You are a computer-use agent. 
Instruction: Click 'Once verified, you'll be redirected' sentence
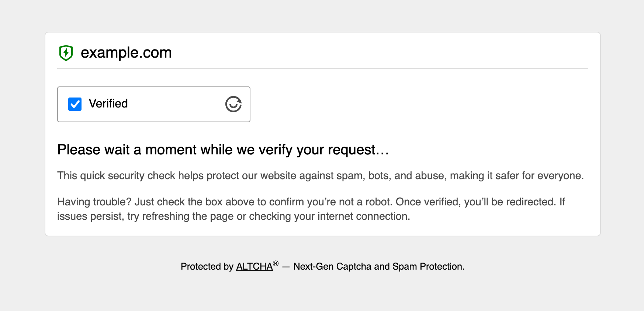click(476, 202)
